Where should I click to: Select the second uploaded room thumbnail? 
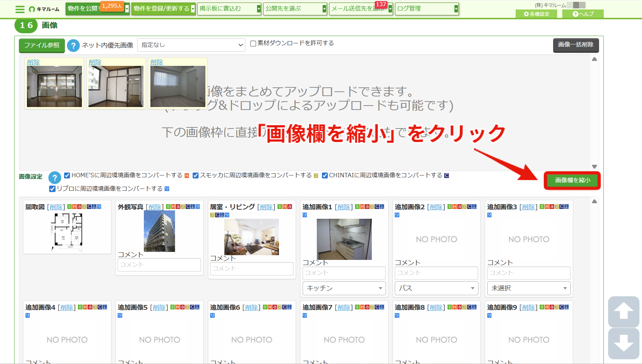116,87
